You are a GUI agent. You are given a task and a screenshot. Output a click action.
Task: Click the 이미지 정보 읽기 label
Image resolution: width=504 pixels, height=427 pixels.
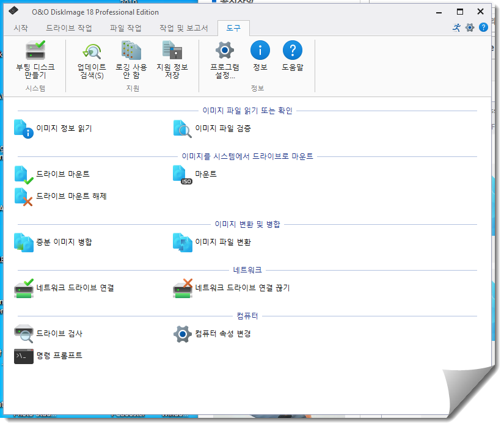64,128
